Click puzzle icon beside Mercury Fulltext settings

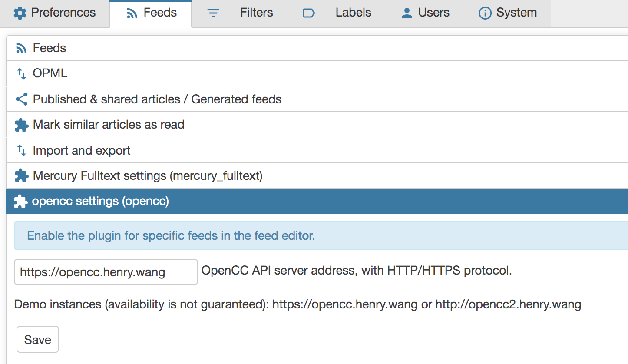point(21,176)
